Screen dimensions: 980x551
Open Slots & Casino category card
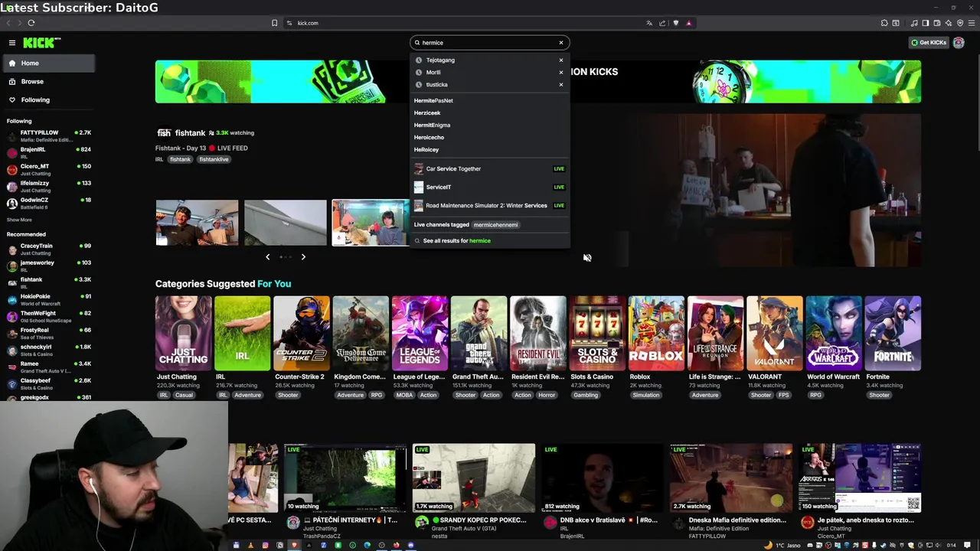[596, 333]
